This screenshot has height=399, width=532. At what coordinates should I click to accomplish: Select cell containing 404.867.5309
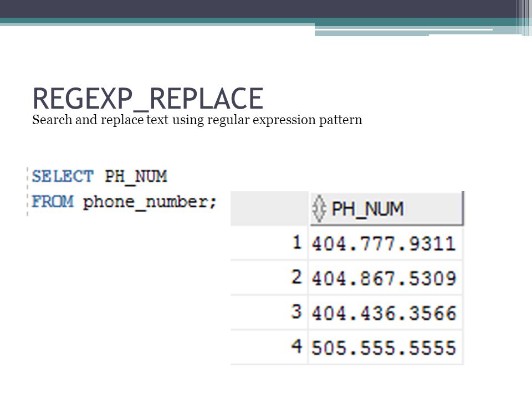click(386, 278)
